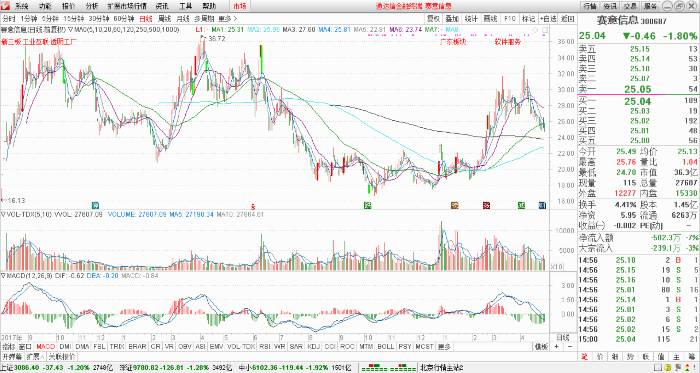Switch to the 周线 weekly period
Screen dimensions: 700x373
click(x=165, y=19)
